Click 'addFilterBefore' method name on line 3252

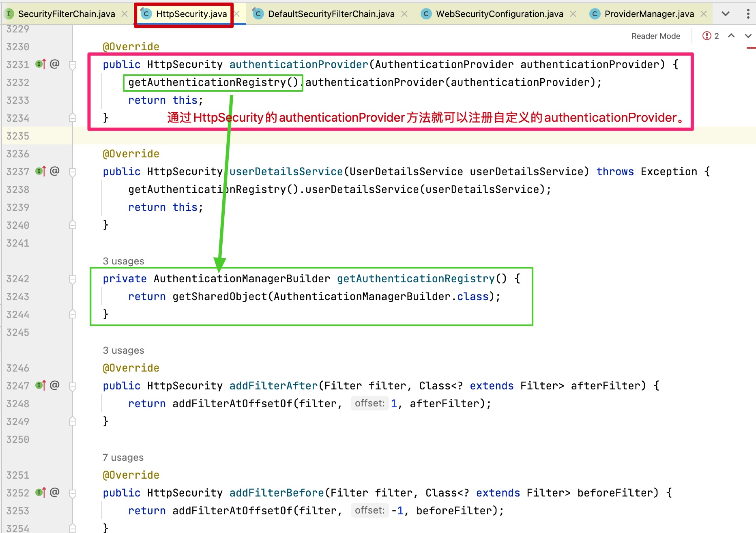(x=277, y=493)
